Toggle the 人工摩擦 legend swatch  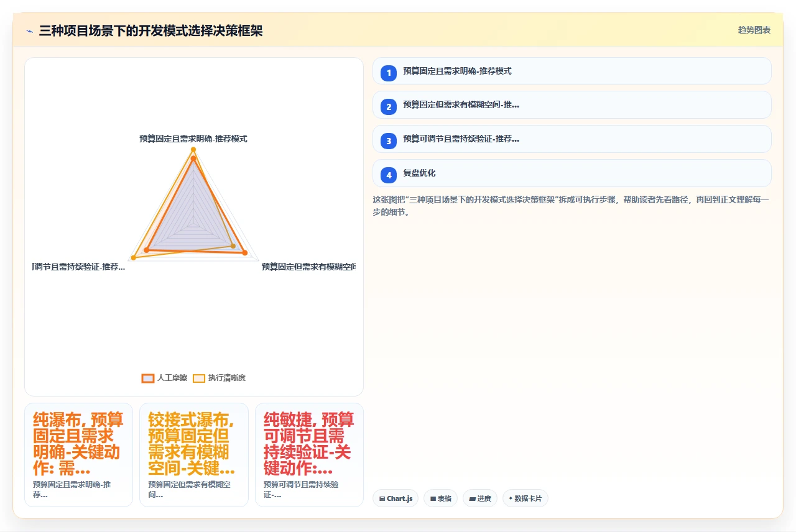(x=148, y=378)
